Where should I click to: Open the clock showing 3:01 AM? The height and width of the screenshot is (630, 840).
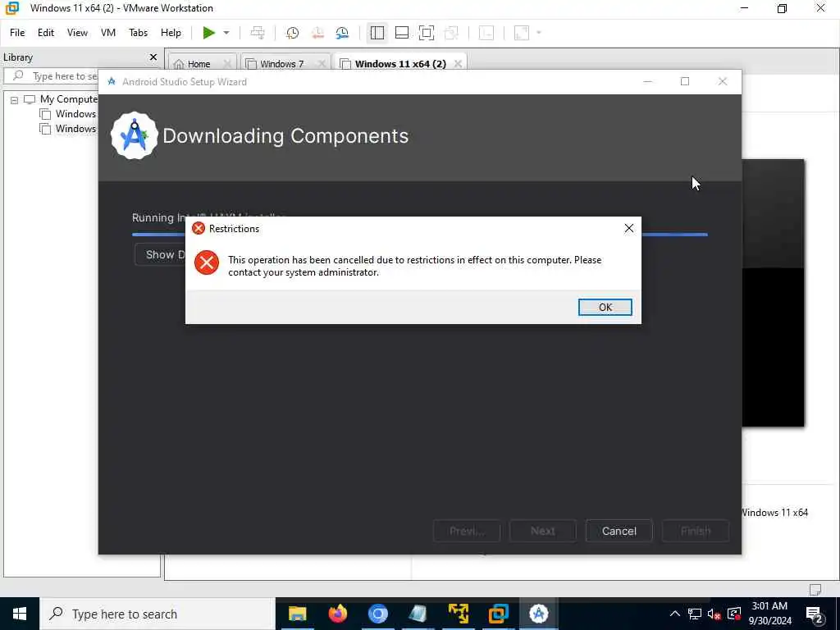pos(769,614)
